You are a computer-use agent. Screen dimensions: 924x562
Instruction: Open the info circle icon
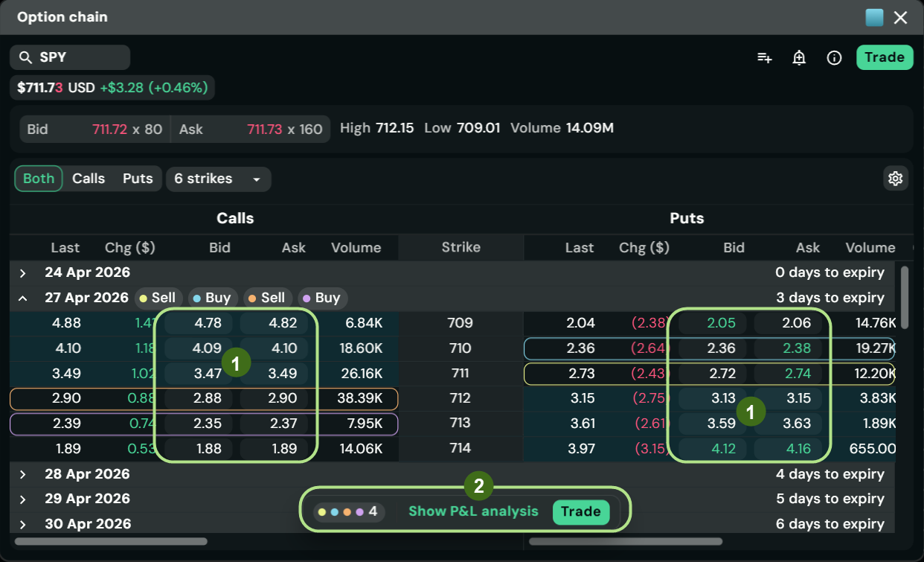click(x=834, y=57)
